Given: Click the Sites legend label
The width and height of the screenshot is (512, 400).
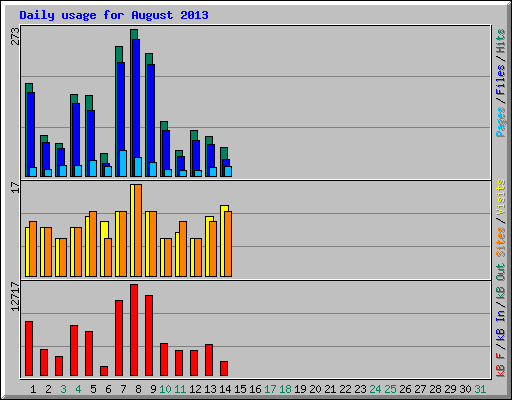Looking at the screenshot, I should pos(500,242).
